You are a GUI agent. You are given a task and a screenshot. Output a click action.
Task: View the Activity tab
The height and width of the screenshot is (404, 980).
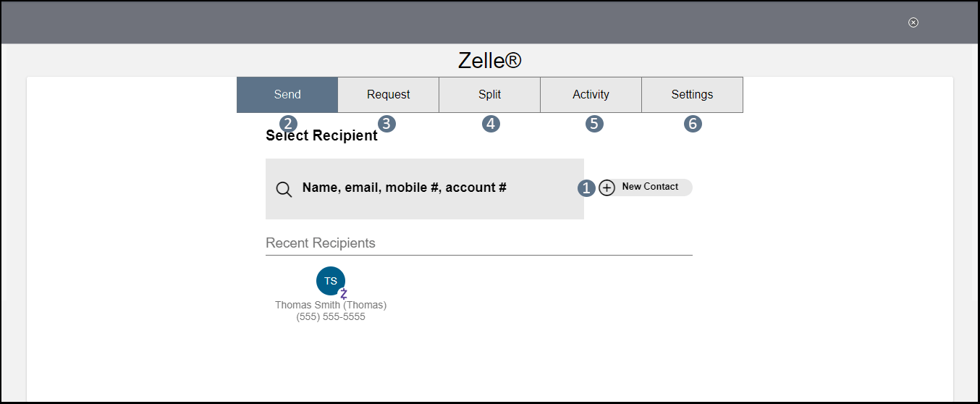[x=591, y=95]
